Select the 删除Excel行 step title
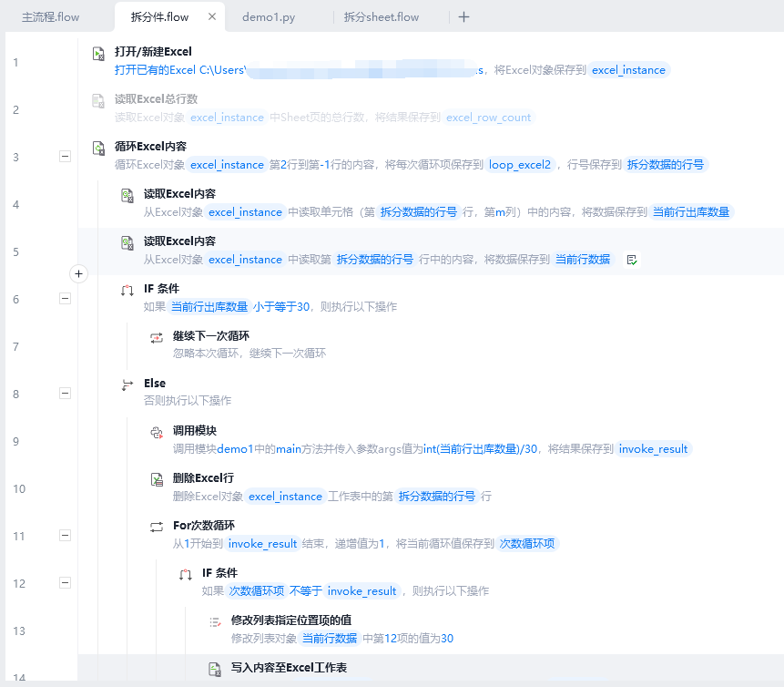The width and height of the screenshot is (784, 687). tap(203, 477)
